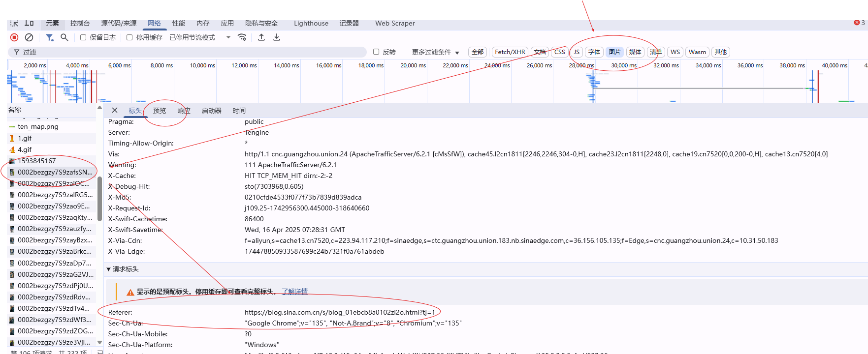Click the import HAR upload icon
Viewport: 868px width, 354px height.
pos(261,37)
